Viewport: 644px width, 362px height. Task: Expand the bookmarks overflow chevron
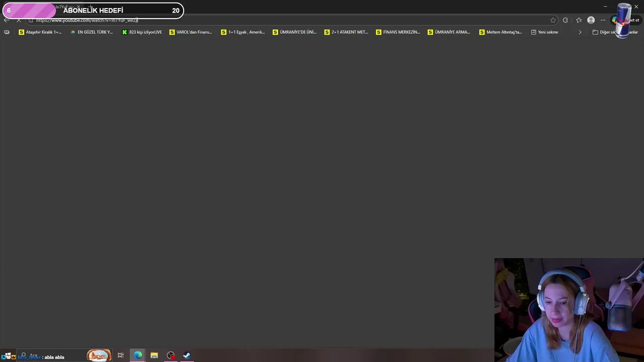pos(580,32)
